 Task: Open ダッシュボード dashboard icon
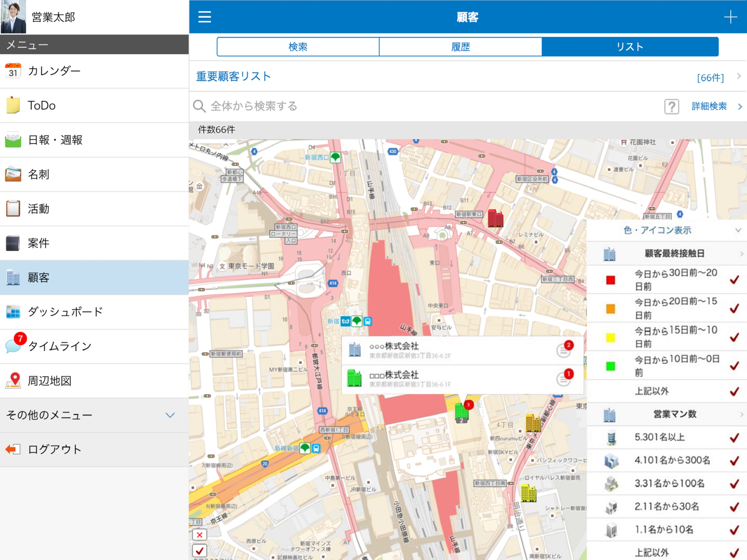[13, 311]
